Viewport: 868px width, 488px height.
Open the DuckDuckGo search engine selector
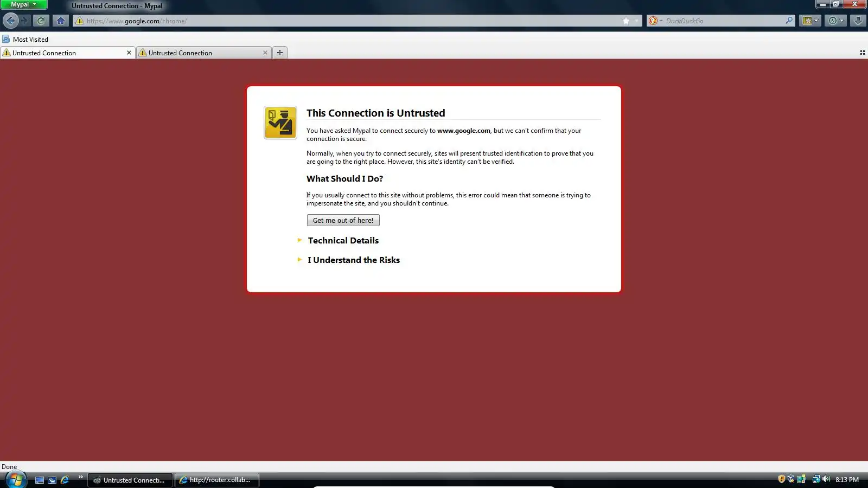pyautogui.click(x=655, y=21)
